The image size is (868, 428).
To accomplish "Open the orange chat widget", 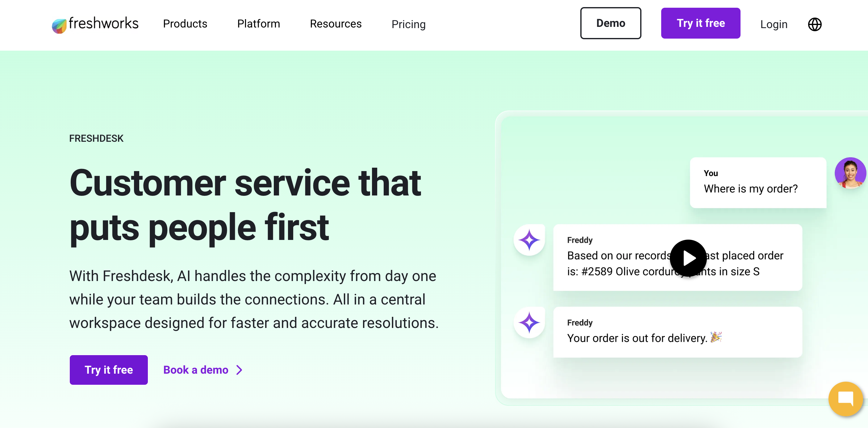I will coord(845,399).
